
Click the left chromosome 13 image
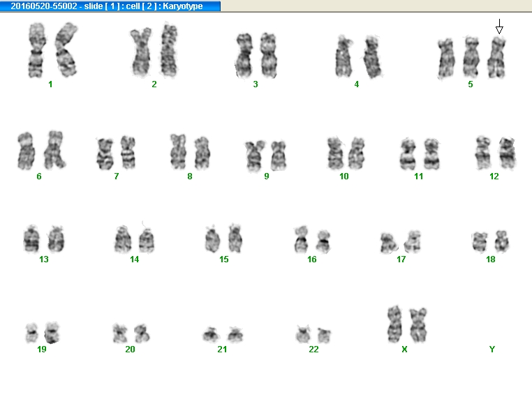[31, 239]
